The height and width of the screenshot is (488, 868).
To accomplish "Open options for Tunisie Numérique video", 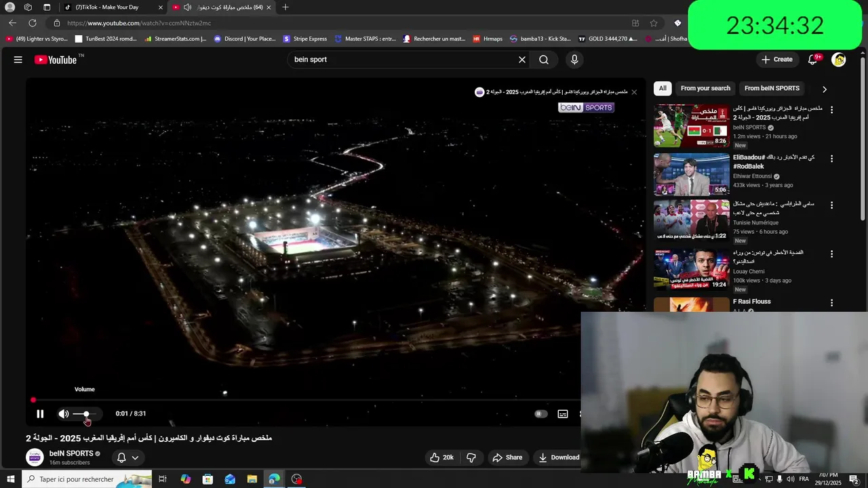I will (831, 205).
